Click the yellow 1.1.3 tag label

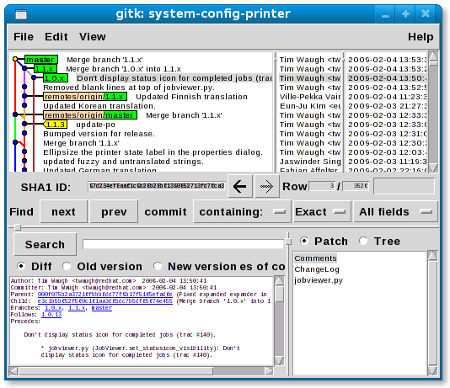[55, 124]
